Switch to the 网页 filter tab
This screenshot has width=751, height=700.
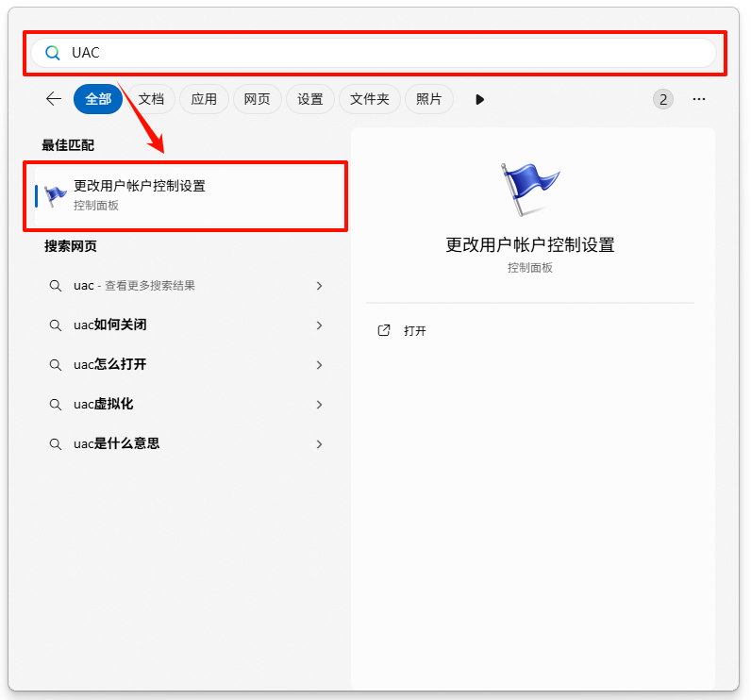point(258,99)
